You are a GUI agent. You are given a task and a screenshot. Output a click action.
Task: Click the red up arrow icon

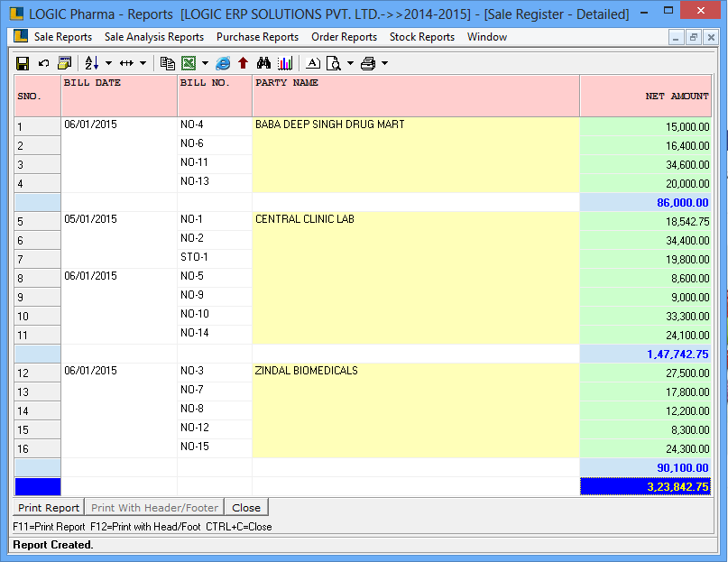tap(243, 63)
